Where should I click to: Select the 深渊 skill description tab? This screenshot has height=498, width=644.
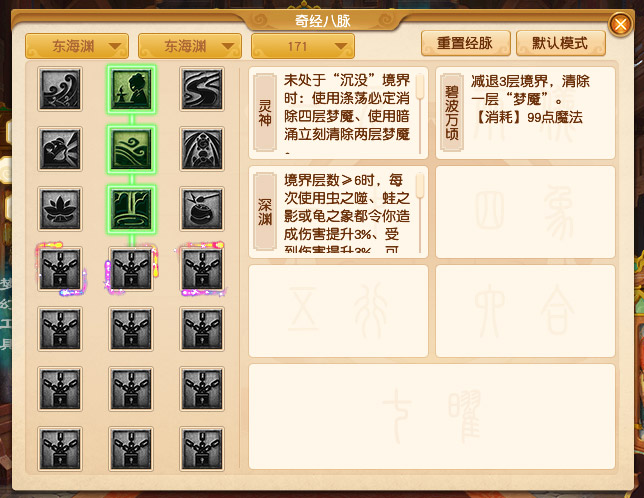tap(265, 211)
